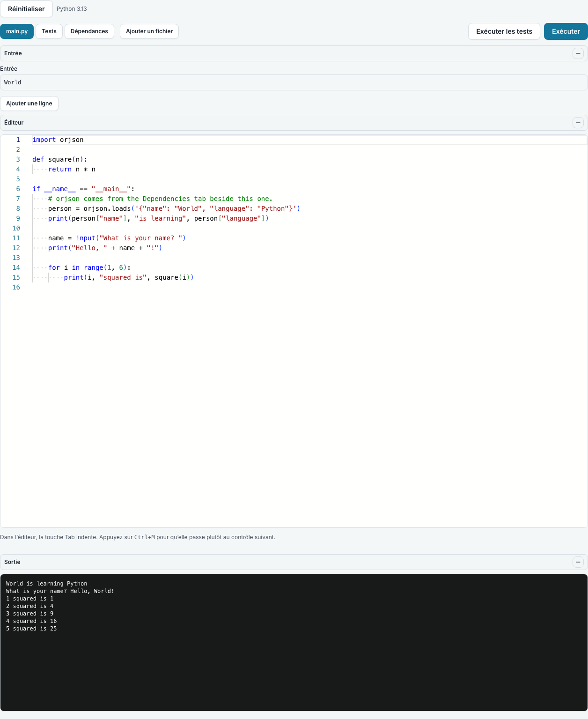Run the code with Exécuter
Image resolution: width=588 pixels, height=719 pixels.
coord(566,31)
